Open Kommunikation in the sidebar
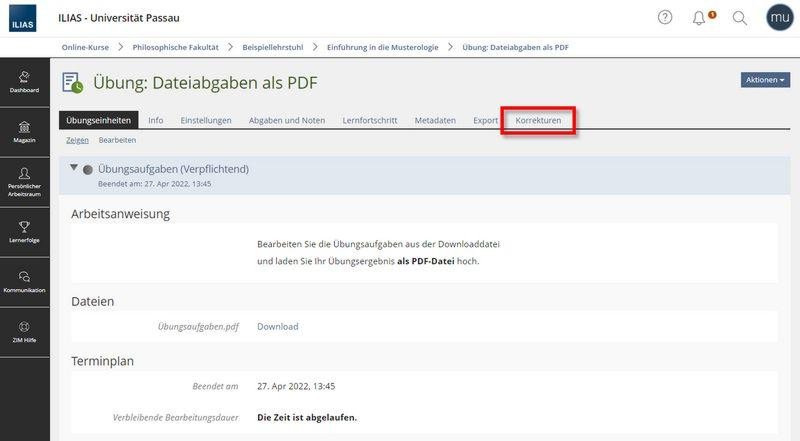The height and width of the screenshot is (441, 800). [x=24, y=282]
